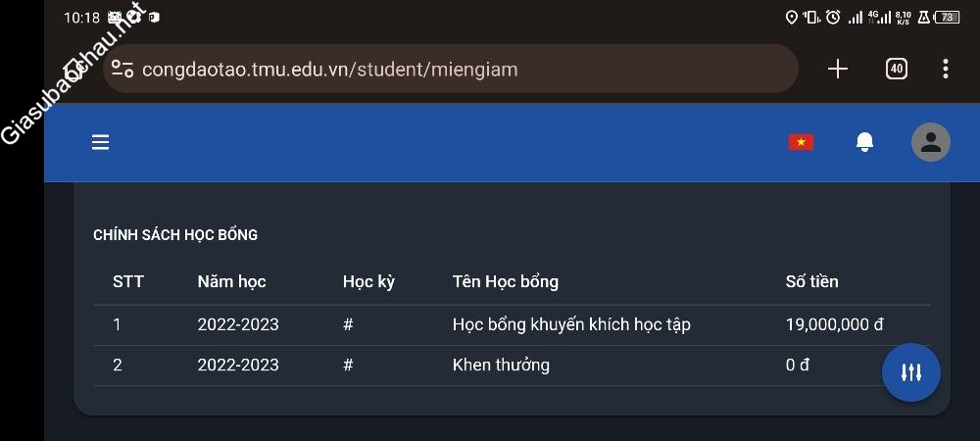Click the Tên Học bổng column header

505,281
